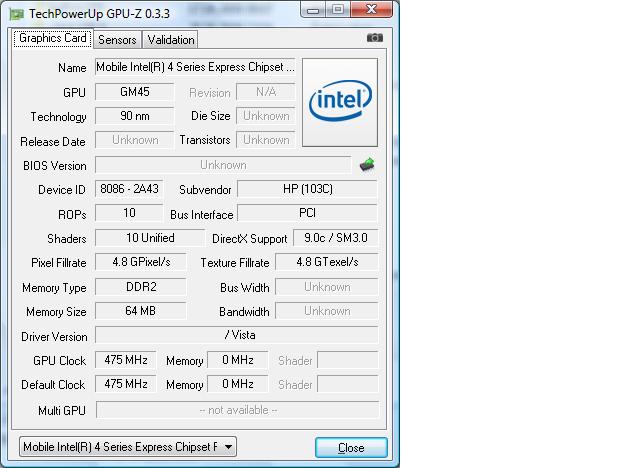Image resolution: width=640 pixels, height=468 pixels.
Task: Click DirectX Support field 9.0c / SM3.0
Action: click(x=336, y=238)
